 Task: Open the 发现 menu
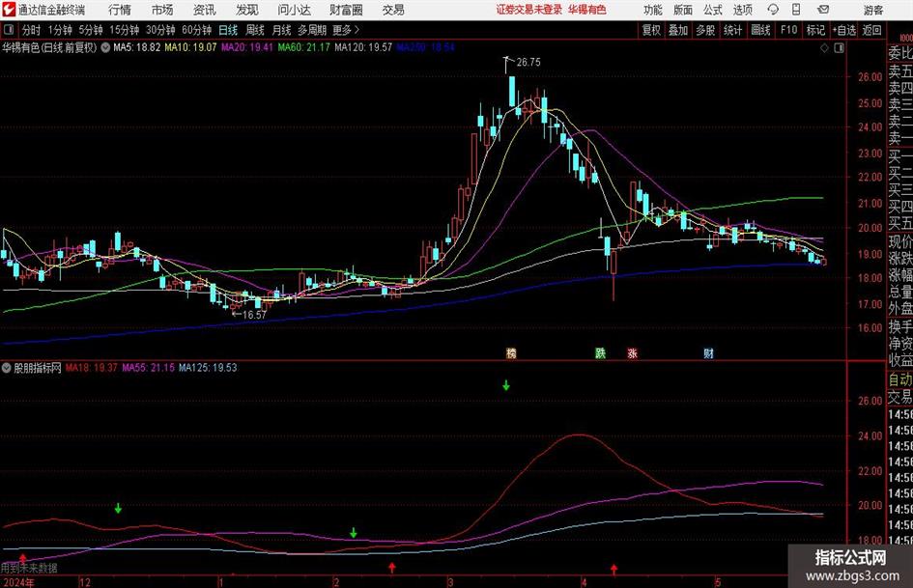pyautogui.click(x=246, y=10)
